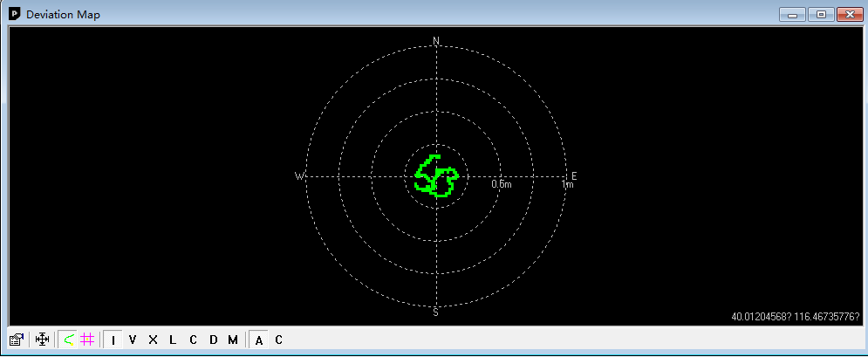Screen dimensions: 868x357
Task: Select the D mode toolbar button
Action: point(213,340)
